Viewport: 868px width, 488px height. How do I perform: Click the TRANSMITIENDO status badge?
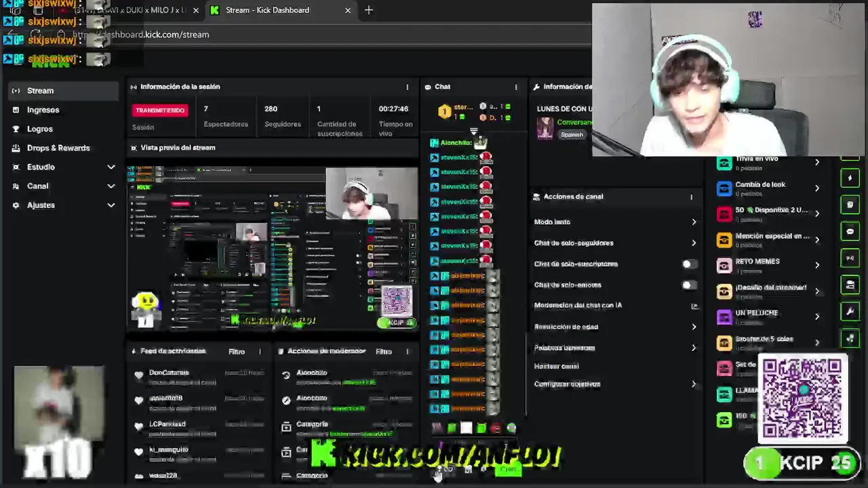coord(160,110)
